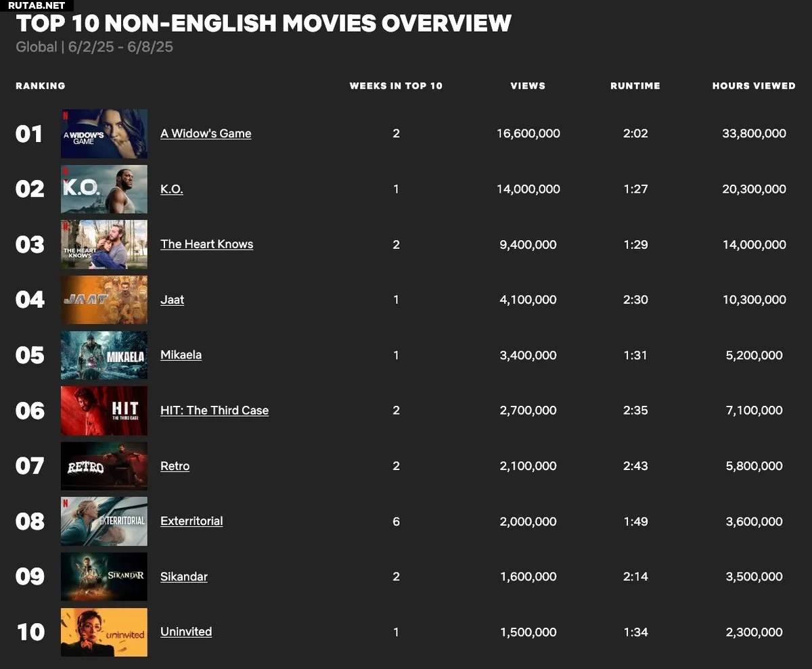Click the 1,600,000 views value

pyautogui.click(x=528, y=576)
